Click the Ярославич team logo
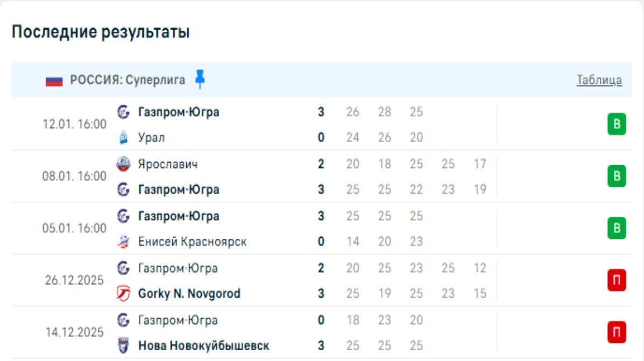The image size is (644, 361). click(123, 164)
